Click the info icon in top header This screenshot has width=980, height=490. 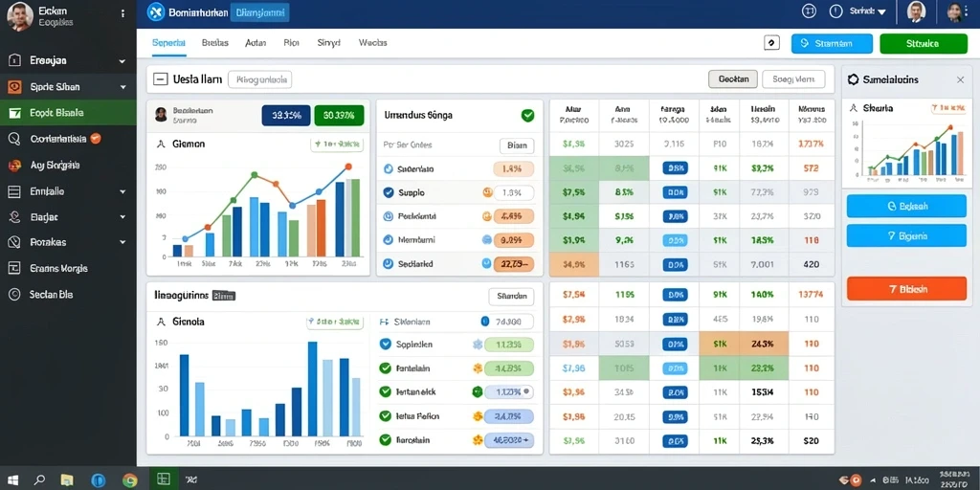point(835,11)
